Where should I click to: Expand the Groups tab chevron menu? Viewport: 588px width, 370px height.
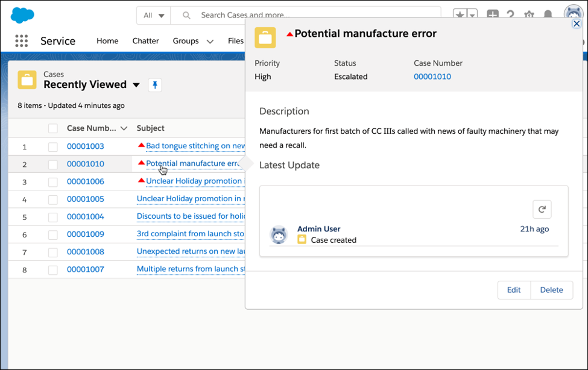tap(210, 42)
